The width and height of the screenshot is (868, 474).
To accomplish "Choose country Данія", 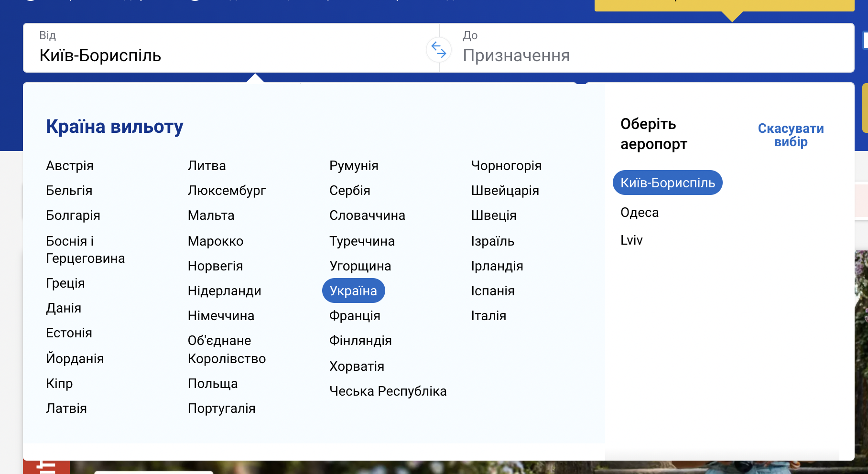I will tap(64, 308).
